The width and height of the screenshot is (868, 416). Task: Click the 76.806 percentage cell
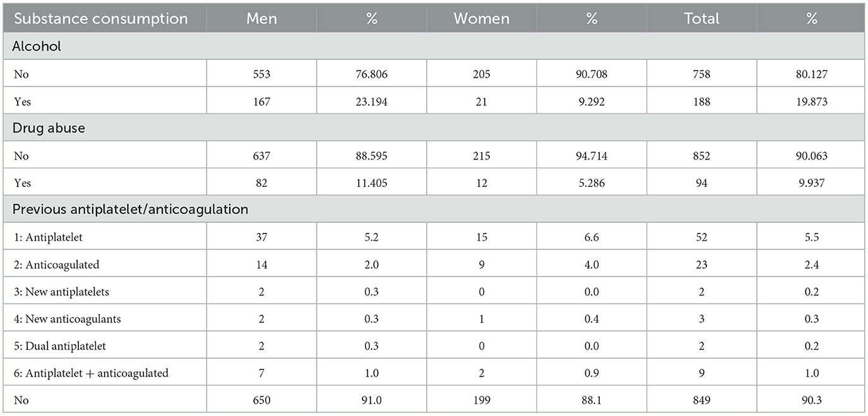(371, 74)
